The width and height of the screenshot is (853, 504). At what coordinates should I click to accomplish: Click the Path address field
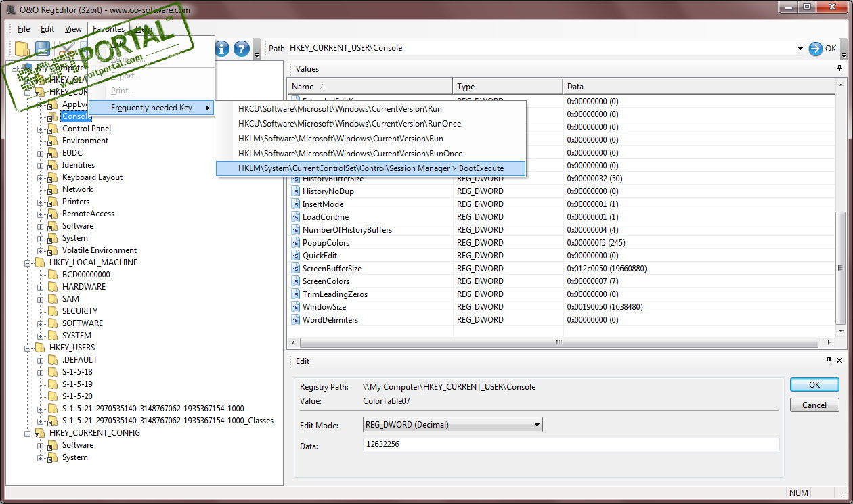(542, 49)
